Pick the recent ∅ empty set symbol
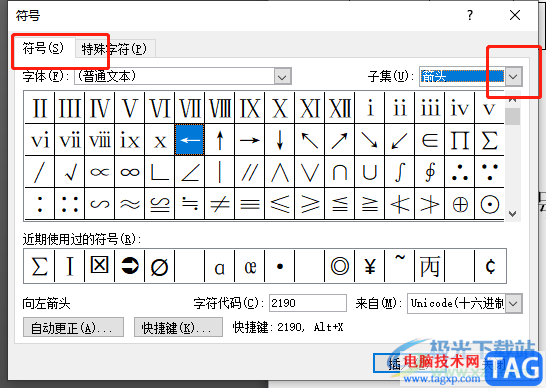Viewport: 546px width, 388px height. point(159,266)
